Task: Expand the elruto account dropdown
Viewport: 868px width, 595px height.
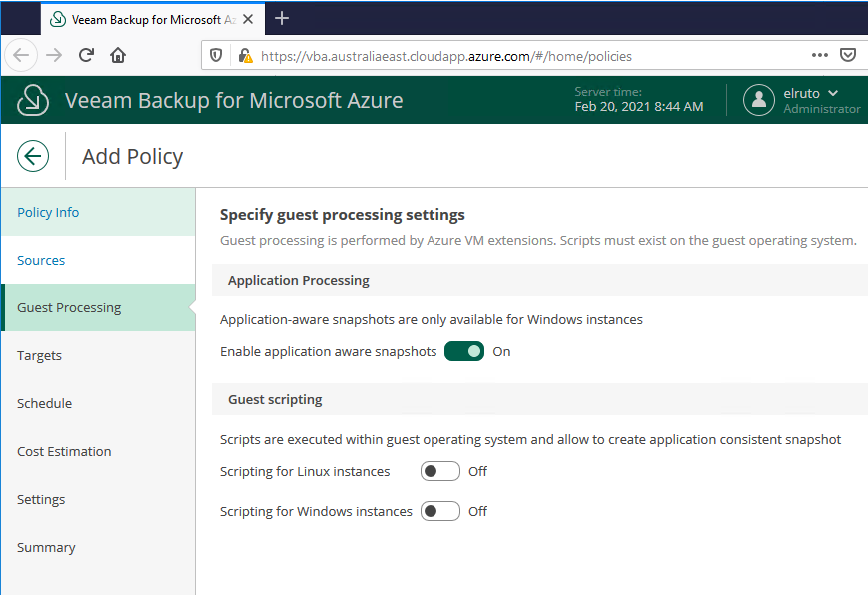Action: [x=833, y=93]
